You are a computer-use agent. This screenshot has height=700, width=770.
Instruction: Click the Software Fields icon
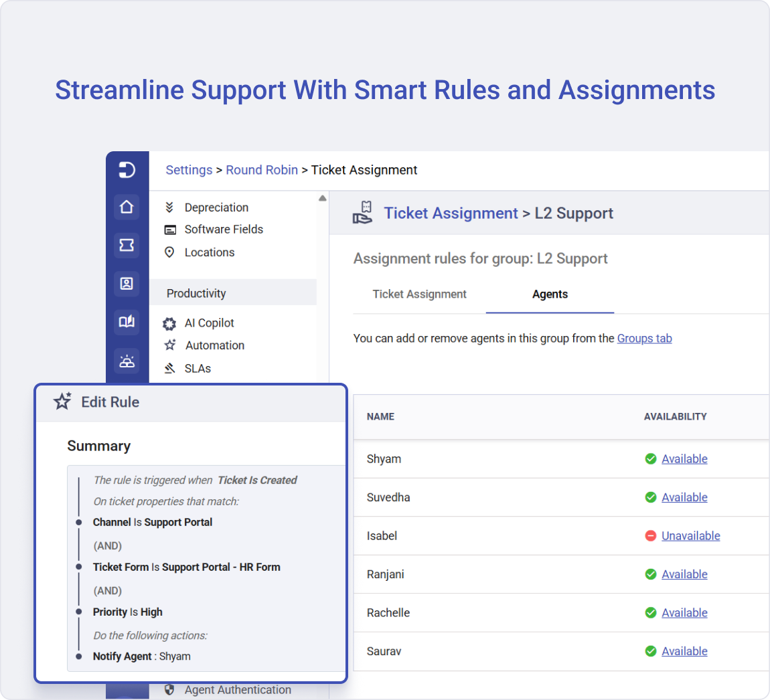coord(170,230)
